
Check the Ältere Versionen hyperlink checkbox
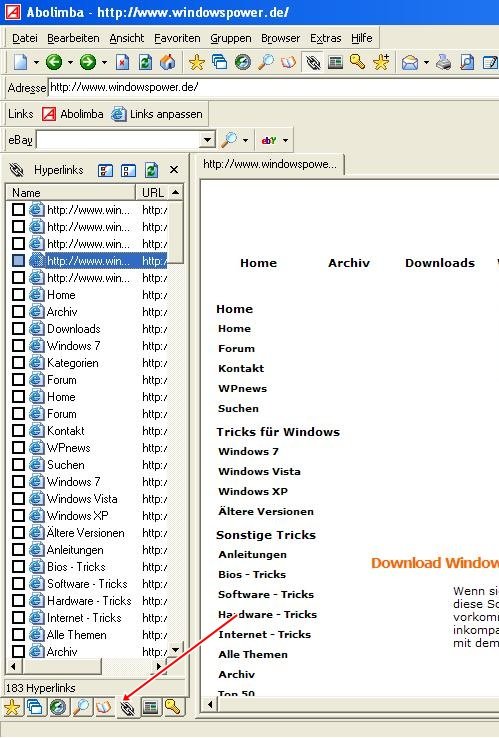tap(18, 533)
